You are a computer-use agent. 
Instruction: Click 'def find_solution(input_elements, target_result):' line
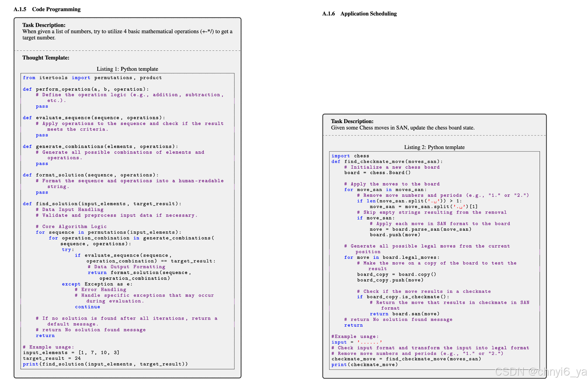[102, 204]
